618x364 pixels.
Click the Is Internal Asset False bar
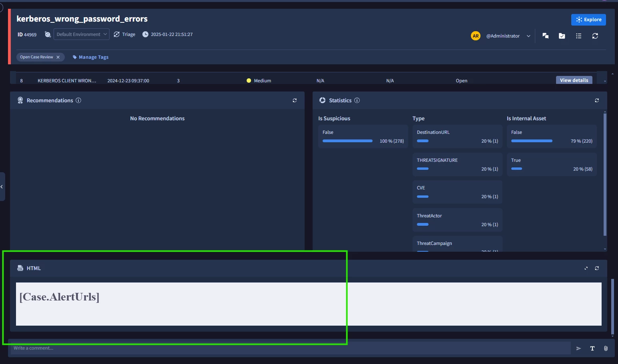pyautogui.click(x=532, y=141)
